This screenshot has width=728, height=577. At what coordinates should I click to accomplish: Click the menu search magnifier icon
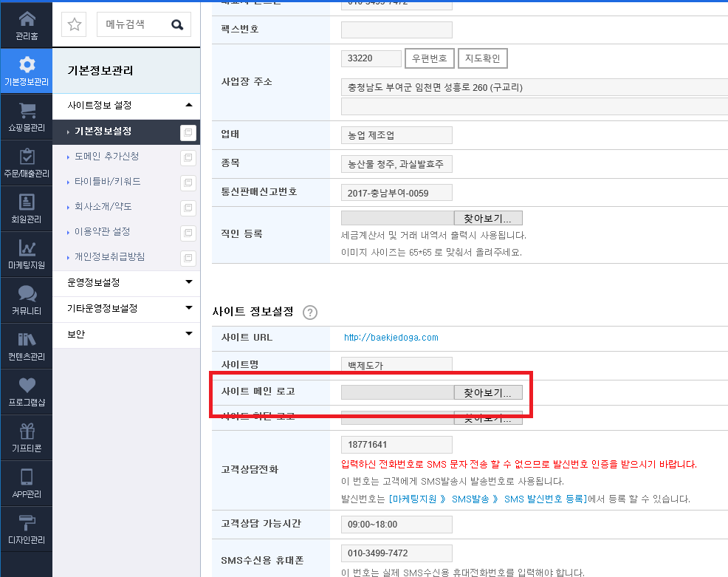[177, 24]
